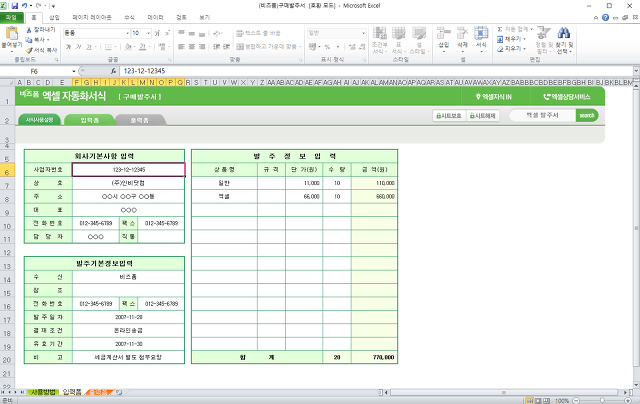This screenshot has height=404, width=640.
Task: Click the percent style icon
Action: [327, 47]
